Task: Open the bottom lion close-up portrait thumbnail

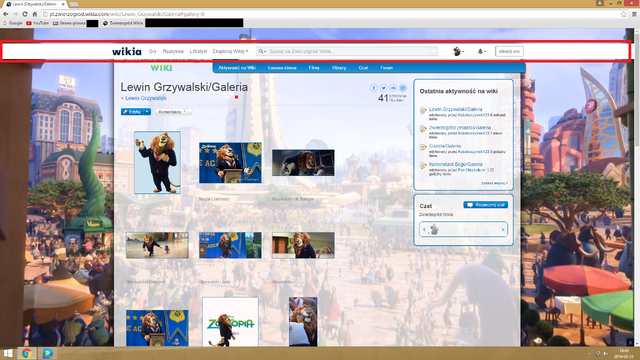Action: [x=303, y=322]
